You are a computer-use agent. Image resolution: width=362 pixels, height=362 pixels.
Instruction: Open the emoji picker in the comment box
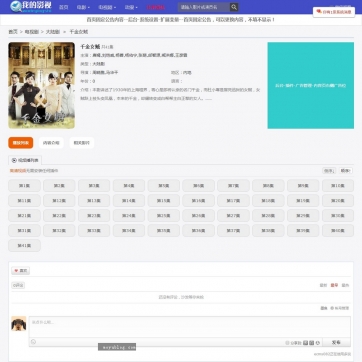[33, 342]
